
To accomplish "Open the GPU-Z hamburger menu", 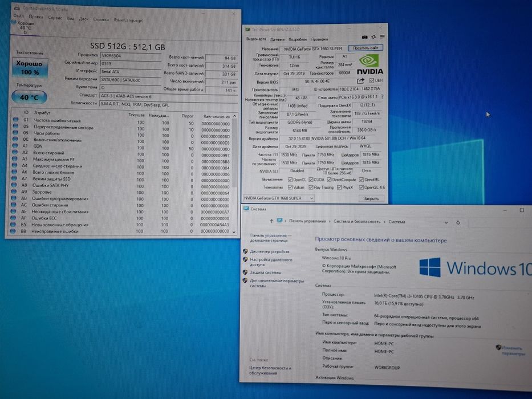I will pos(383,36).
